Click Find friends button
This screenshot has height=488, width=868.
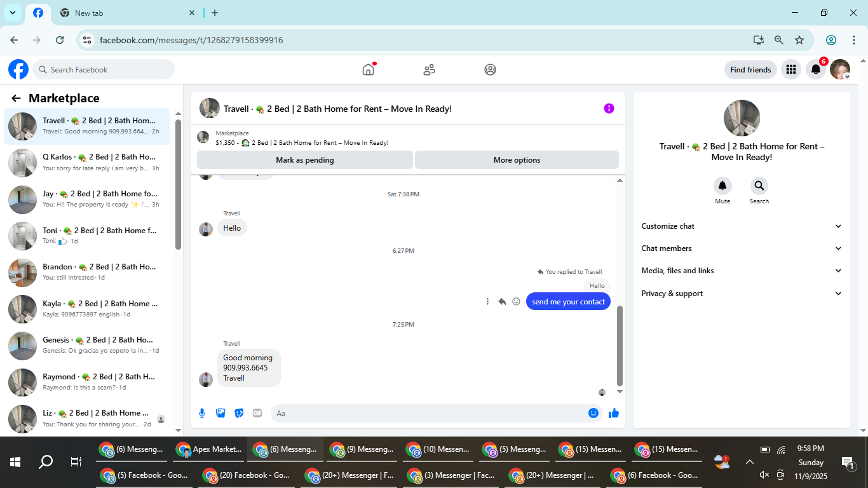click(x=750, y=70)
